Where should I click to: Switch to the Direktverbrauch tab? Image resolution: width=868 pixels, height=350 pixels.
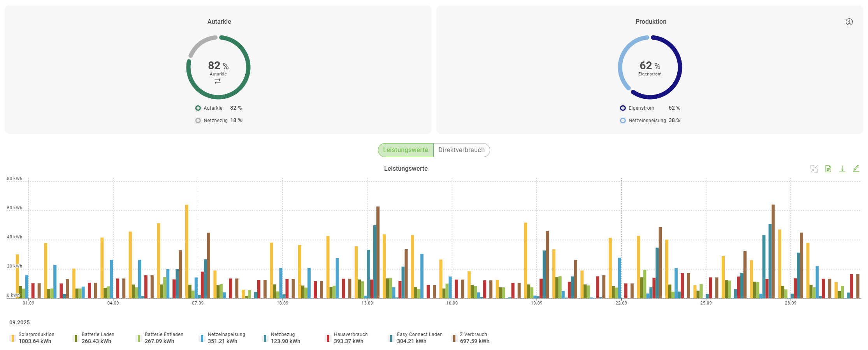[x=461, y=150]
